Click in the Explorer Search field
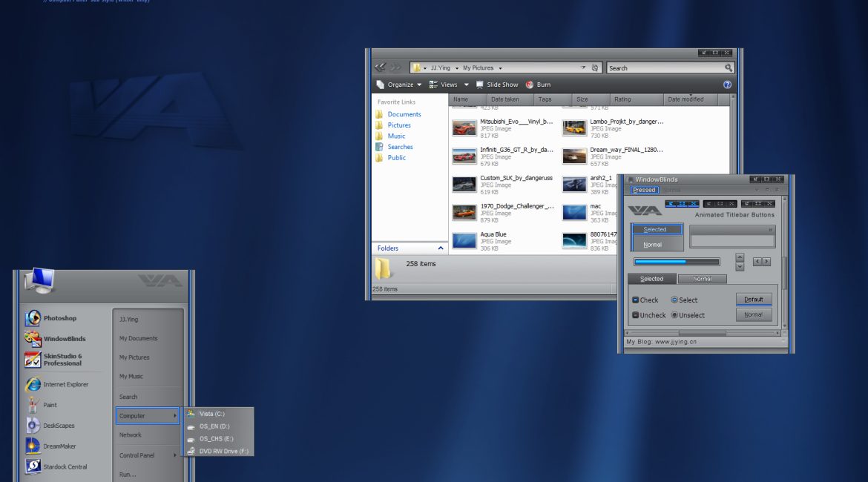 point(670,67)
